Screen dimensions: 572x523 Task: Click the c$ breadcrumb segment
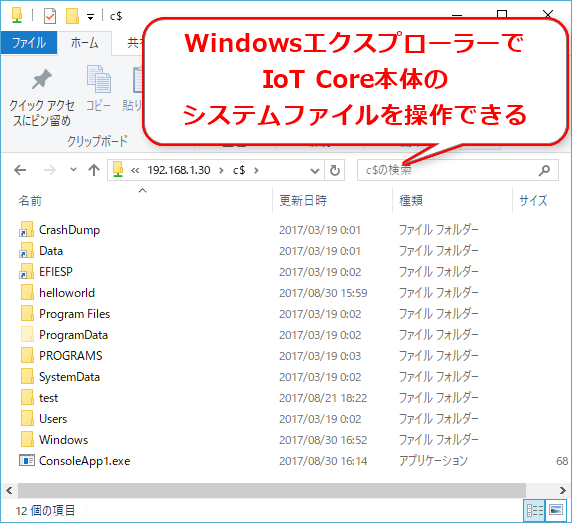coord(239,170)
